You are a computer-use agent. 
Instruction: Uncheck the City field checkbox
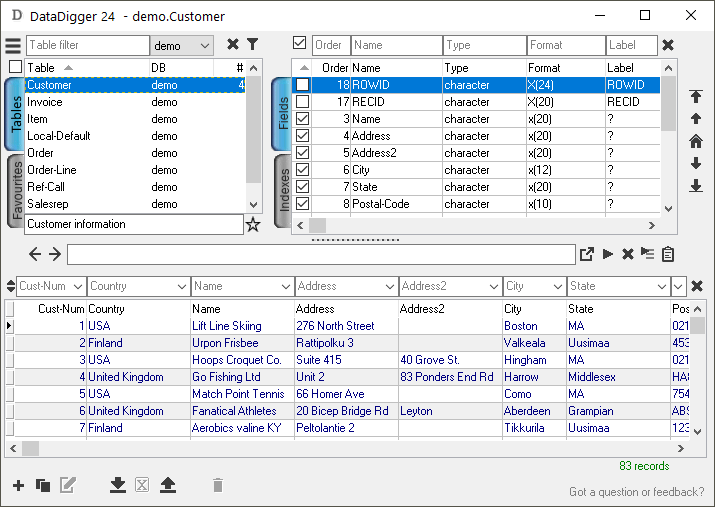tap(302, 170)
